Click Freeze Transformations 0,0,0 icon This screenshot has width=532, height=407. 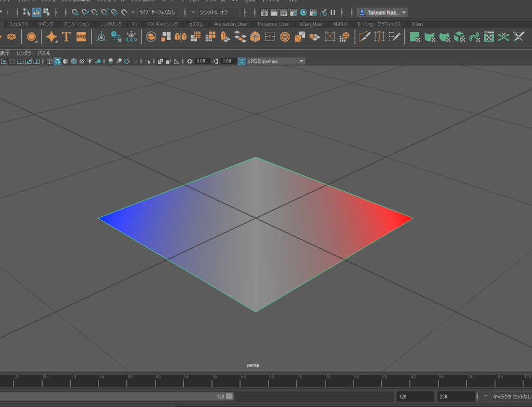[x=131, y=37]
